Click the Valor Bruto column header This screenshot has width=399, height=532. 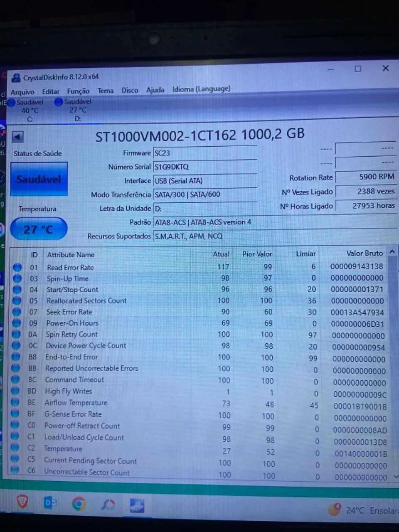(365, 253)
